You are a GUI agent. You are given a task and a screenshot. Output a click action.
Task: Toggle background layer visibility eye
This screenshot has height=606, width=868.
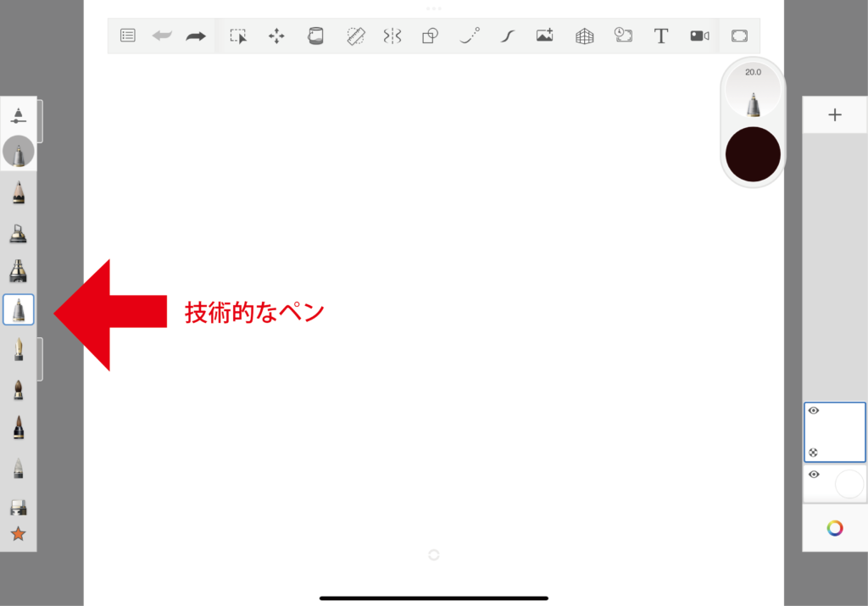814,475
